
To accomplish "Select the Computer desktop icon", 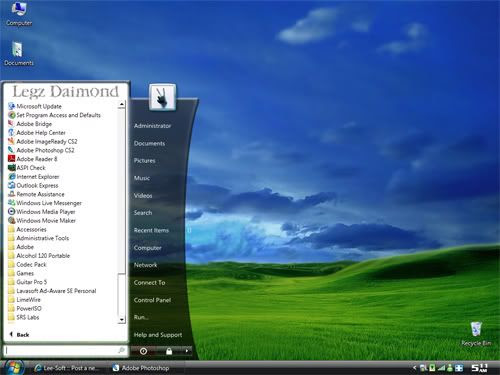I will [19, 14].
